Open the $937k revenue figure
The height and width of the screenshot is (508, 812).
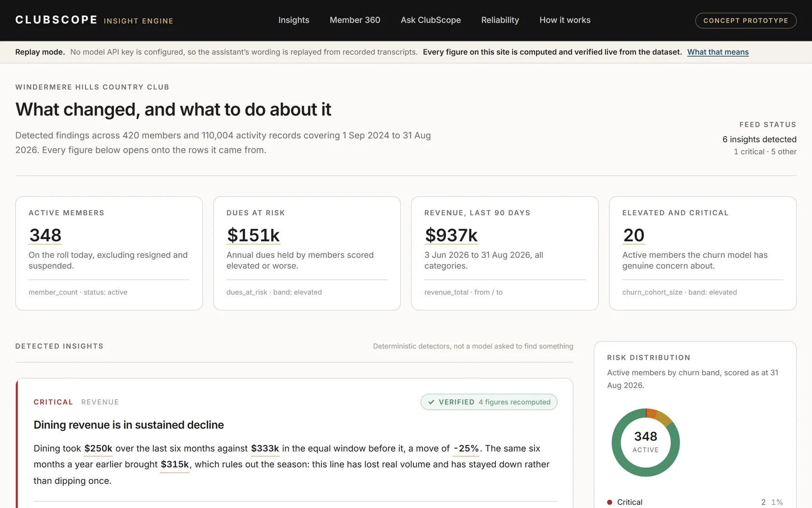pyautogui.click(x=451, y=235)
